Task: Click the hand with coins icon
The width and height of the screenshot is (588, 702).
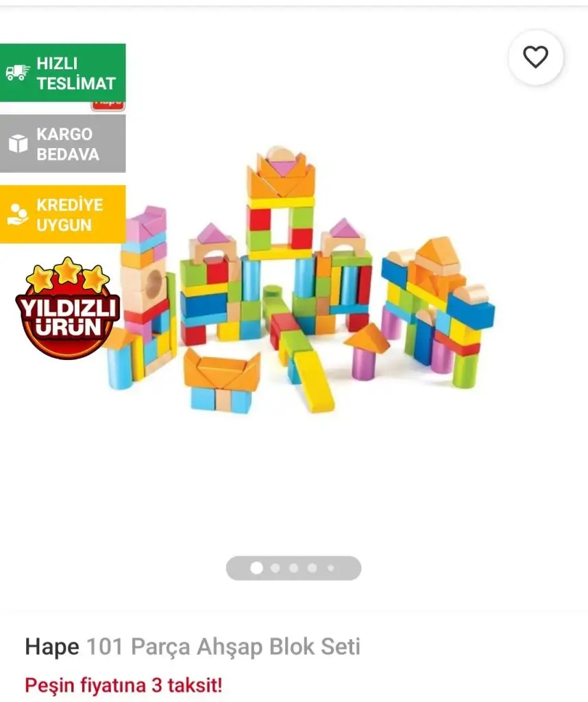Action: tap(18, 215)
